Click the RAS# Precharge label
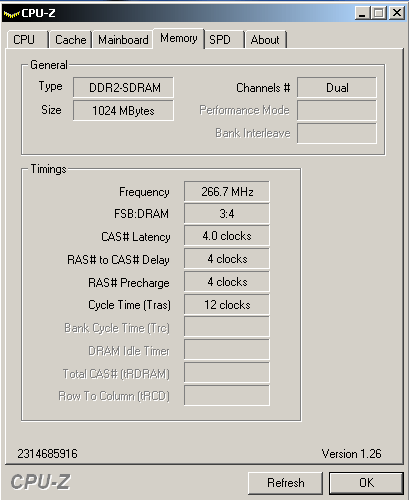This screenshot has width=409, height=500. [129, 283]
